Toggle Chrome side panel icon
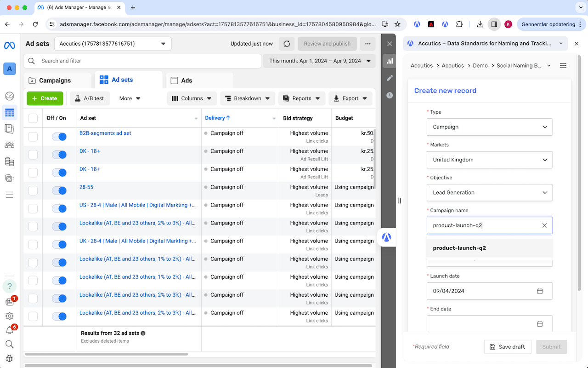 [x=494, y=24]
